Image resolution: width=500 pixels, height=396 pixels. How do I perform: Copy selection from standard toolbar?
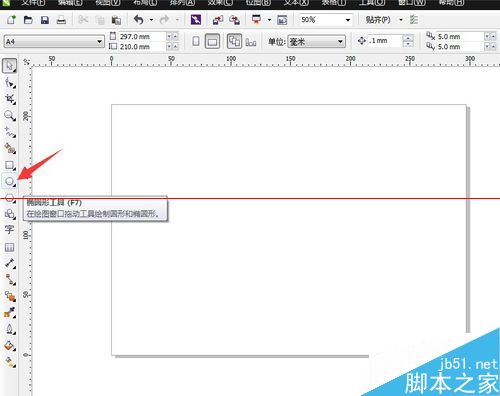100,20
